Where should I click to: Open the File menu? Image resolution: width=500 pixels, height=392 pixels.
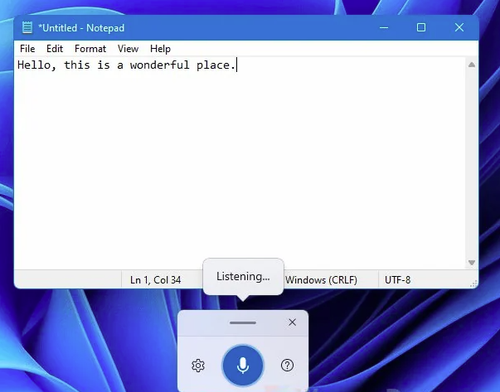point(27,49)
